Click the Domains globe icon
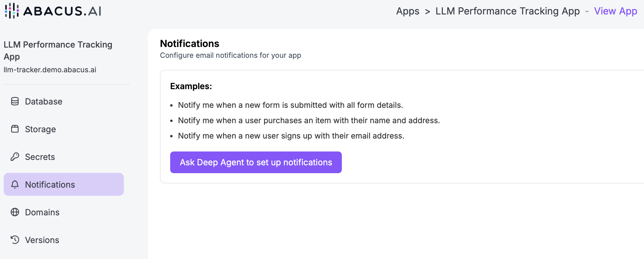 click(x=15, y=212)
